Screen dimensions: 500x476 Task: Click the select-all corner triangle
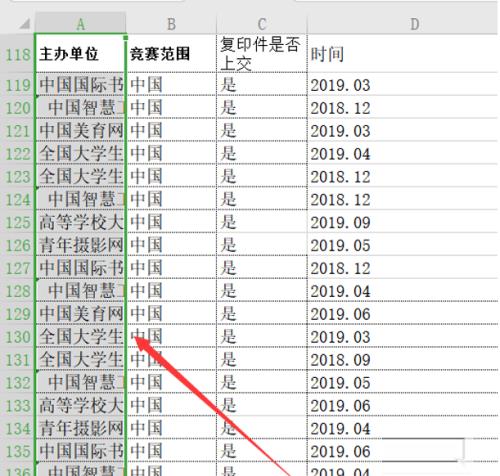pyautogui.click(x=25, y=24)
